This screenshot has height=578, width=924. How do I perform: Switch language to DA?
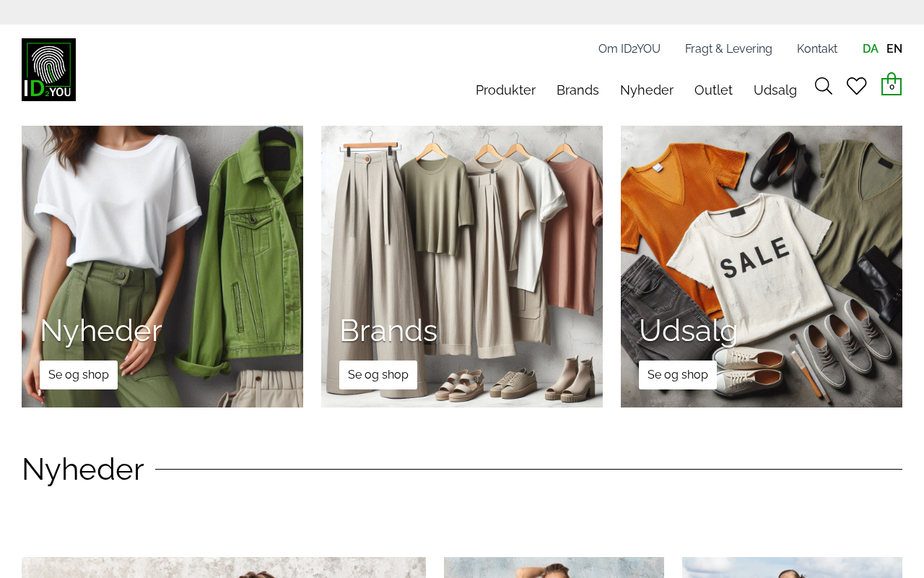click(x=871, y=49)
